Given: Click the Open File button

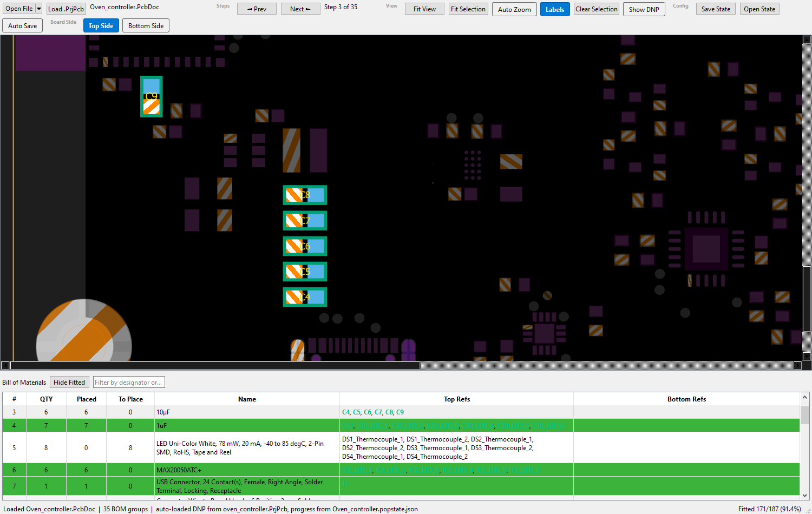Looking at the screenshot, I should (x=19, y=9).
